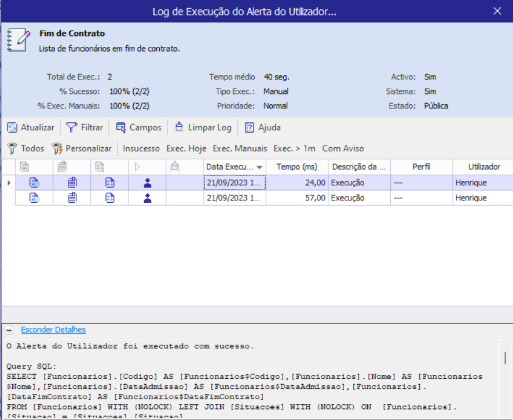Toggle the Exec. Hoje quick filter

click(186, 148)
